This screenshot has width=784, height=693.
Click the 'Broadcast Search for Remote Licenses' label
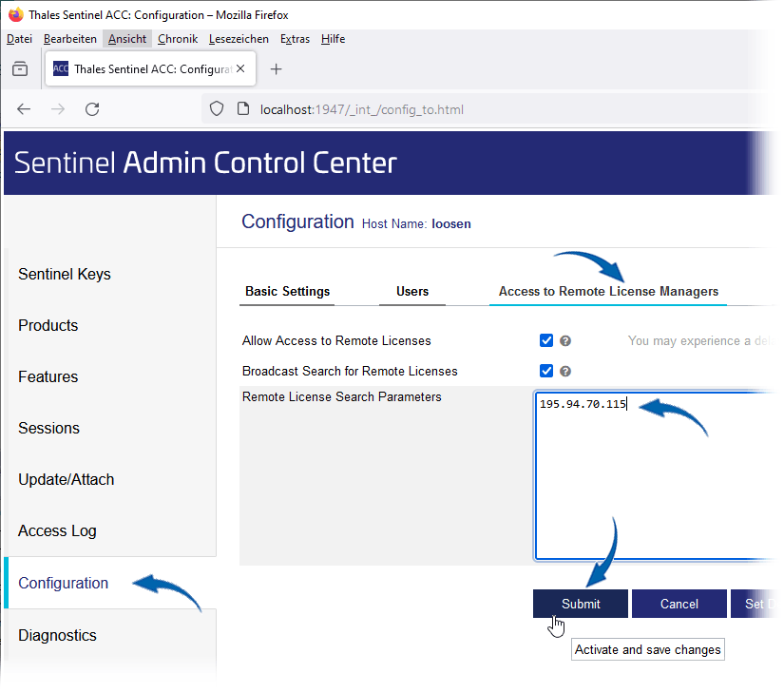click(x=350, y=372)
